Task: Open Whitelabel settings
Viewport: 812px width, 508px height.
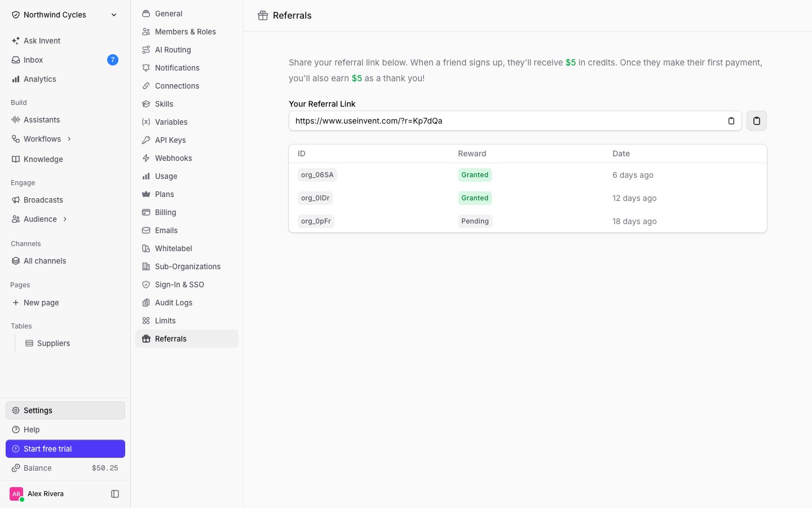Action: [187, 248]
